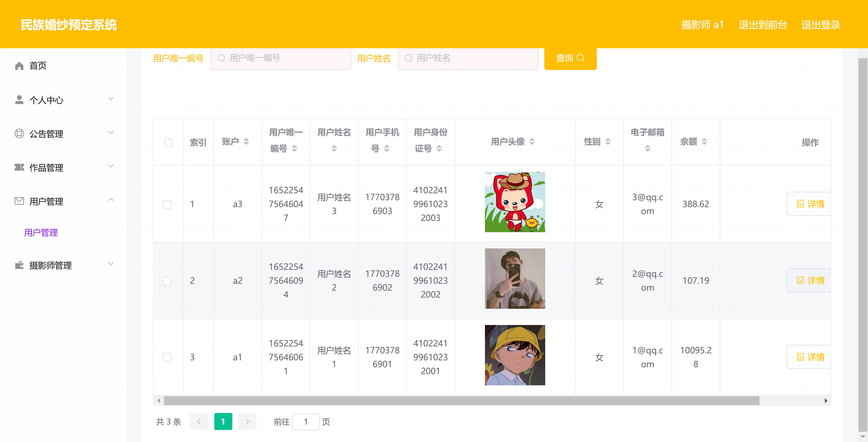Click the ticket icon for 作品管理

click(19, 167)
